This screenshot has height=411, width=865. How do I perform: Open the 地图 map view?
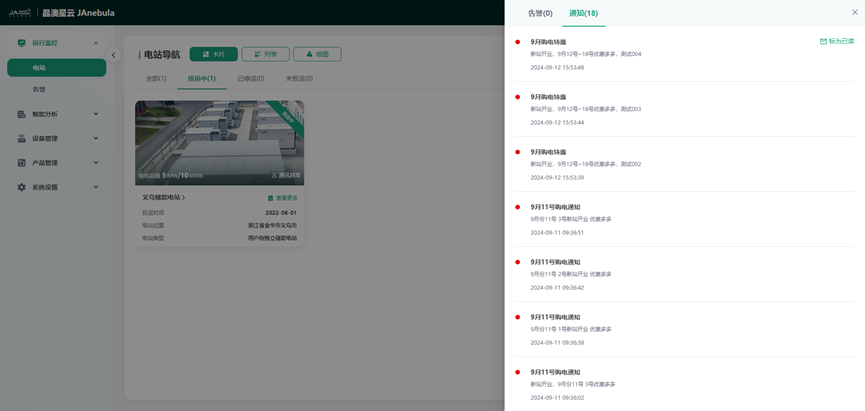tap(316, 54)
